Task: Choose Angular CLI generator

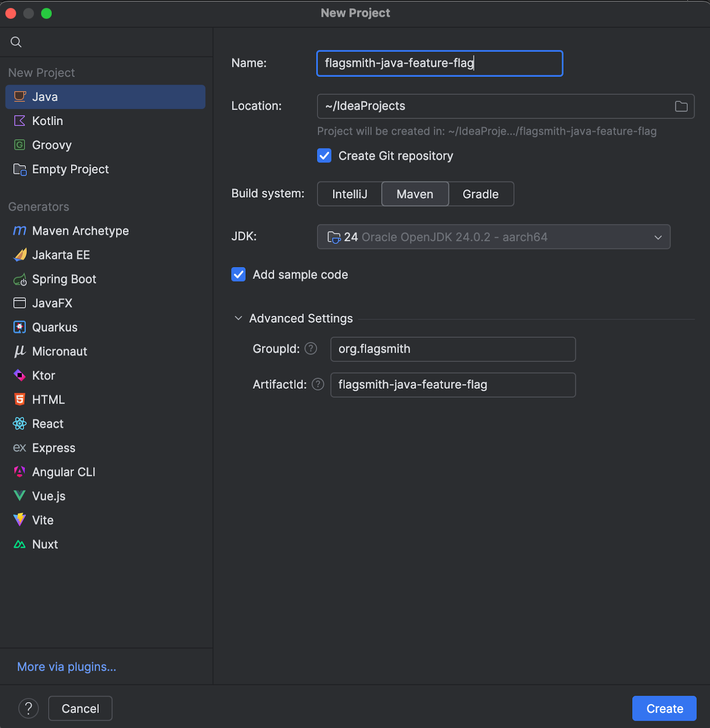Action: [x=105, y=472]
